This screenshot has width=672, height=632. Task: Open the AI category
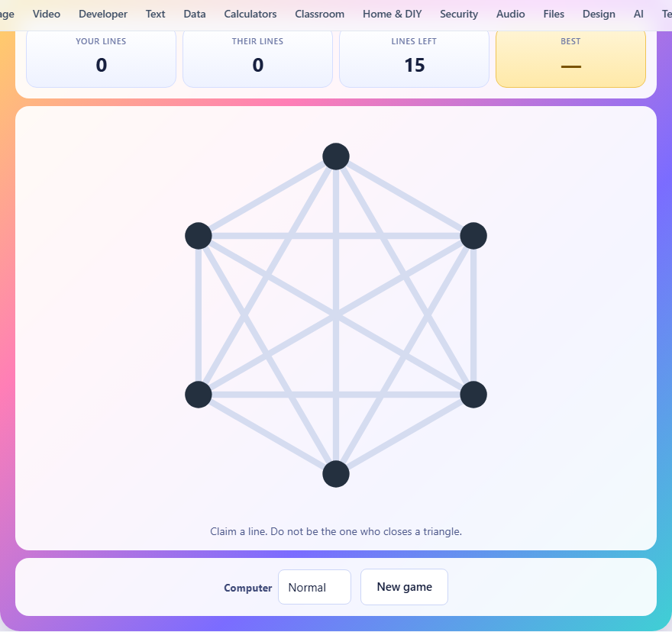point(638,15)
